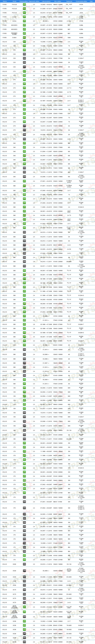Click petrol icon in KUGA 2.5 4x4 row

pyautogui.click(x=24, y=21)
